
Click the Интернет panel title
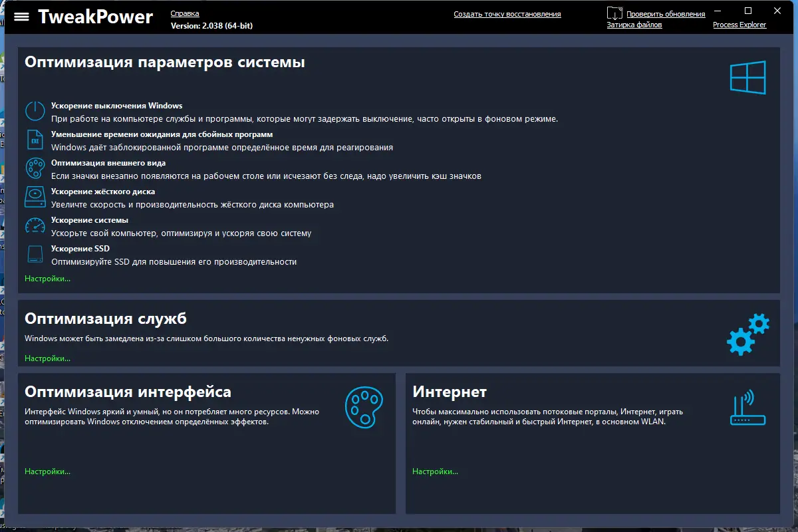click(450, 392)
